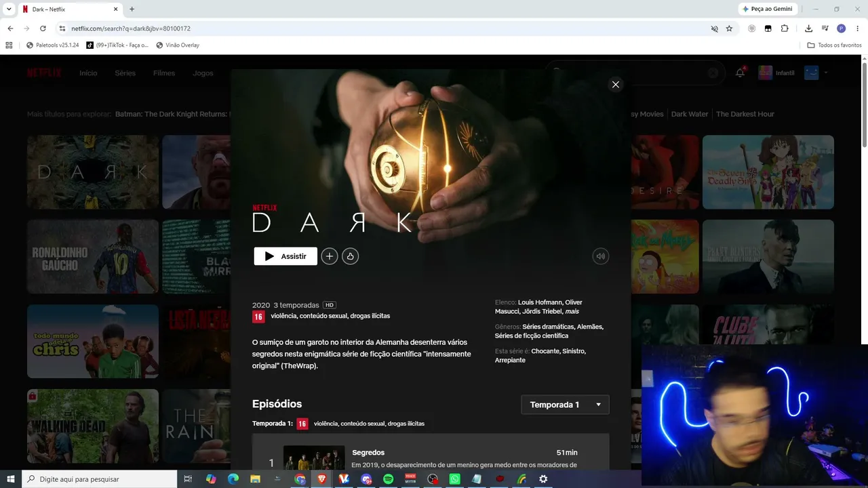Open the Vinão Overlay bookmark
Image resolution: width=868 pixels, height=488 pixels.
(x=178, y=45)
